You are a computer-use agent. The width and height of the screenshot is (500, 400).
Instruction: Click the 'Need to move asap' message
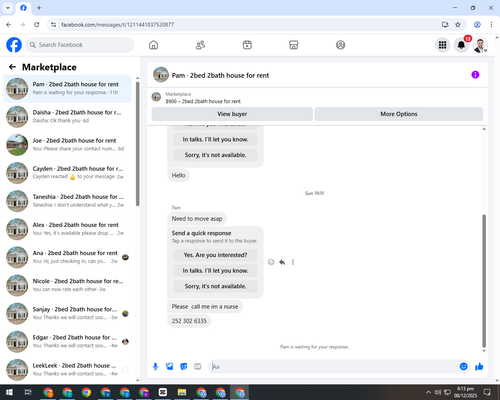197,219
